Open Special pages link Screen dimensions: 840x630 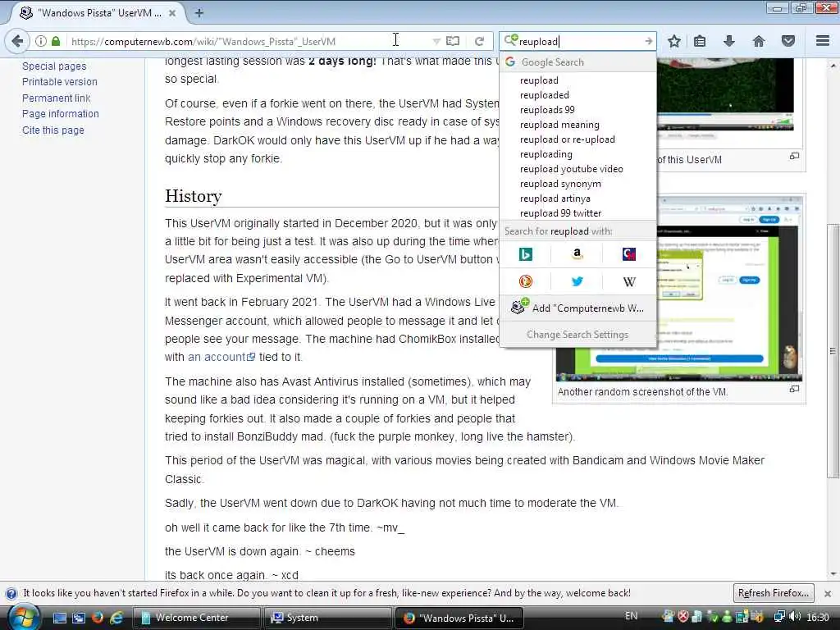coord(54,66)
